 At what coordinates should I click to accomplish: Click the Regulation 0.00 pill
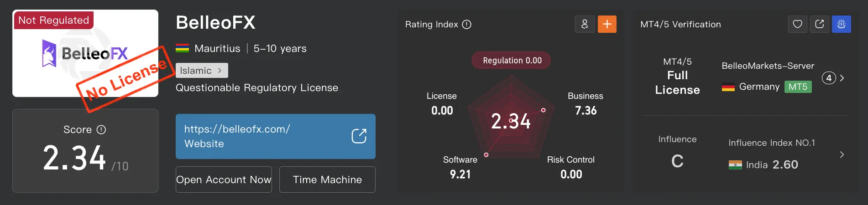click(511, 61)
